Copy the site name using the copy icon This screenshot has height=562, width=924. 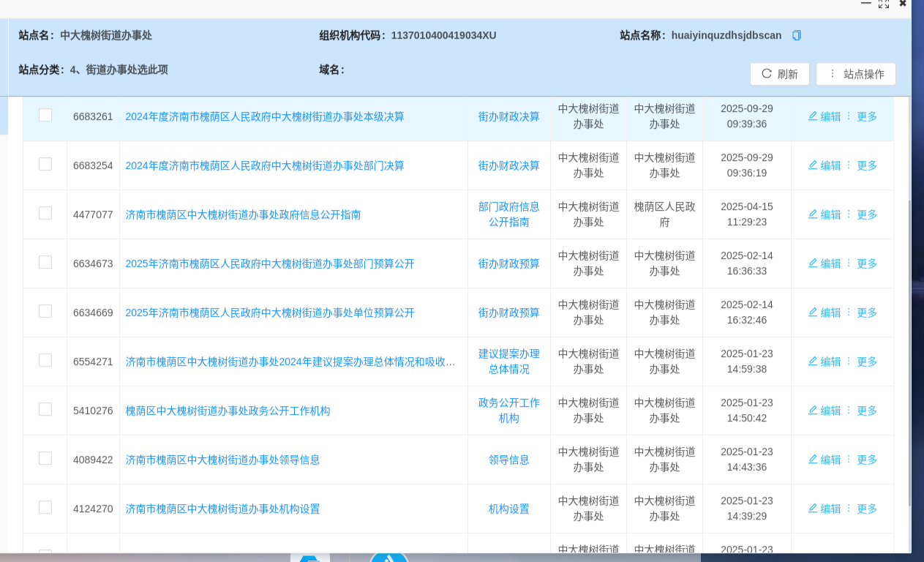coord(797,34)
